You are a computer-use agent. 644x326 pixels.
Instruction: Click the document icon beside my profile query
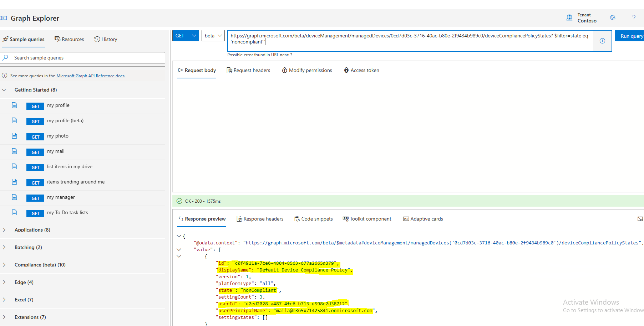[x=14, y=105]
